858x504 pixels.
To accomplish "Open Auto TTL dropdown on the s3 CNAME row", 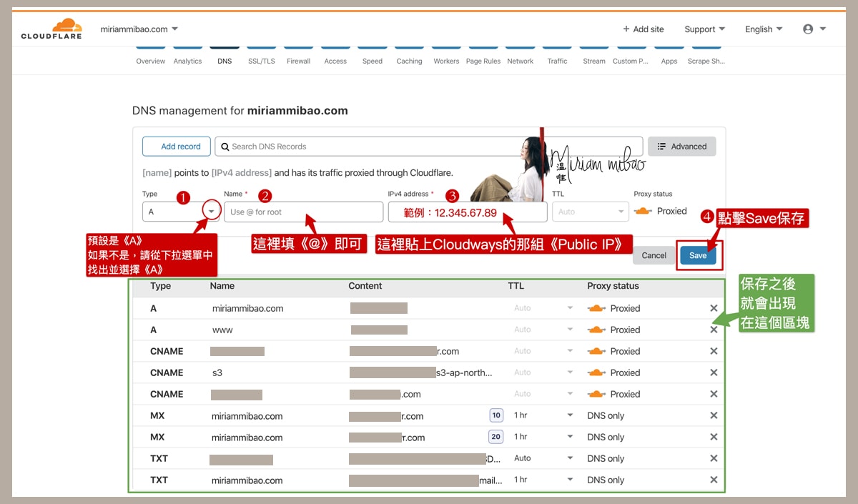I will tap(543, 372).
